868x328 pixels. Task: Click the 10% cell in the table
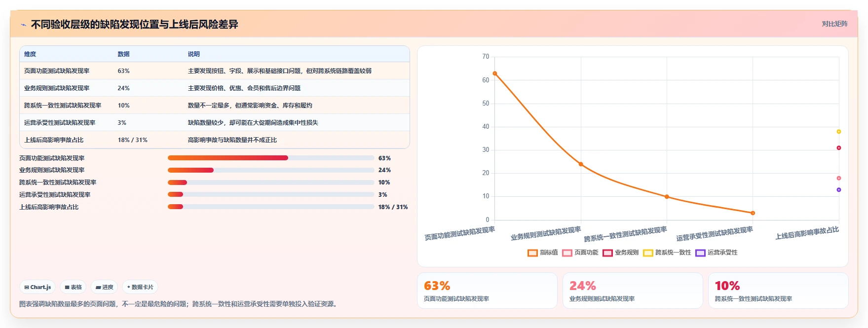click(x=123, y=106)
